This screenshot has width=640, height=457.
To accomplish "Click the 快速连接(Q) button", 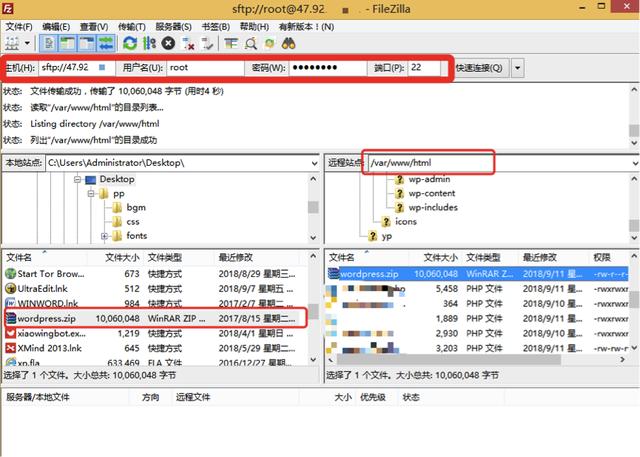I will pyautogui.click(x=480, y=68).
